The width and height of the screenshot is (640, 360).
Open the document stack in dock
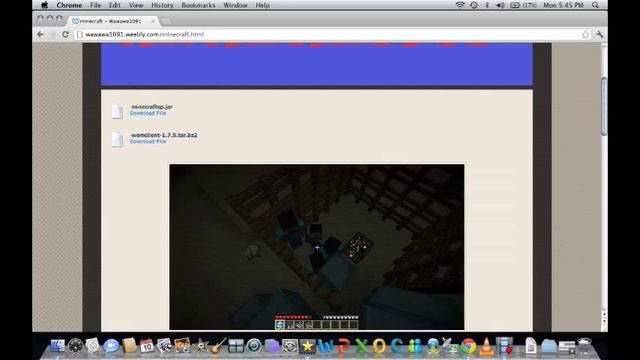[x=531, y=346]
